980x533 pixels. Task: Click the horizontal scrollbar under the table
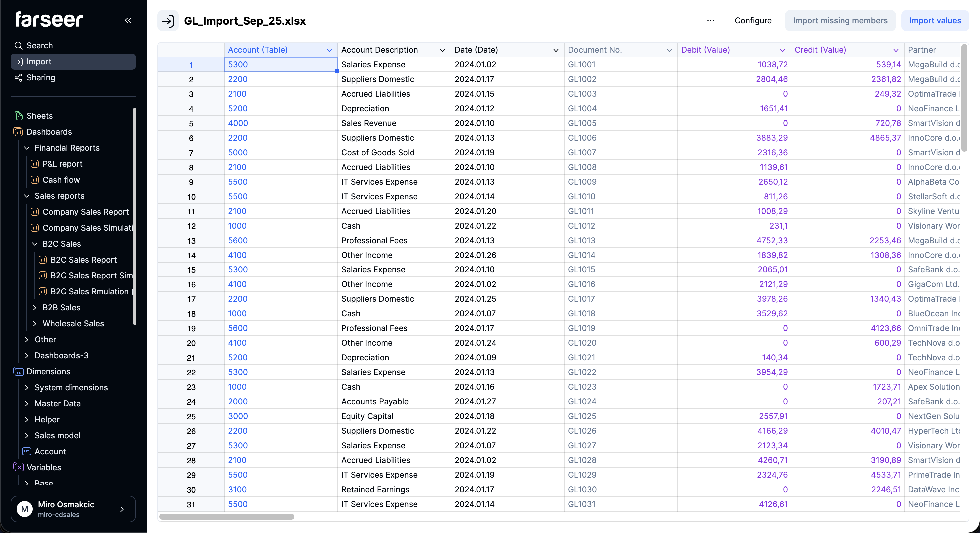coord(227,517)
